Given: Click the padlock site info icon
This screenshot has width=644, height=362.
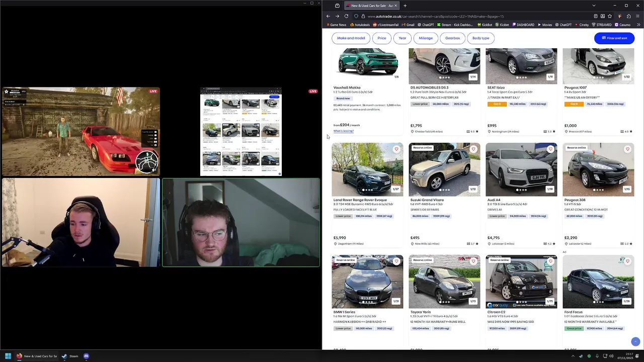Looking at the screenshot, I should point(363,16).
